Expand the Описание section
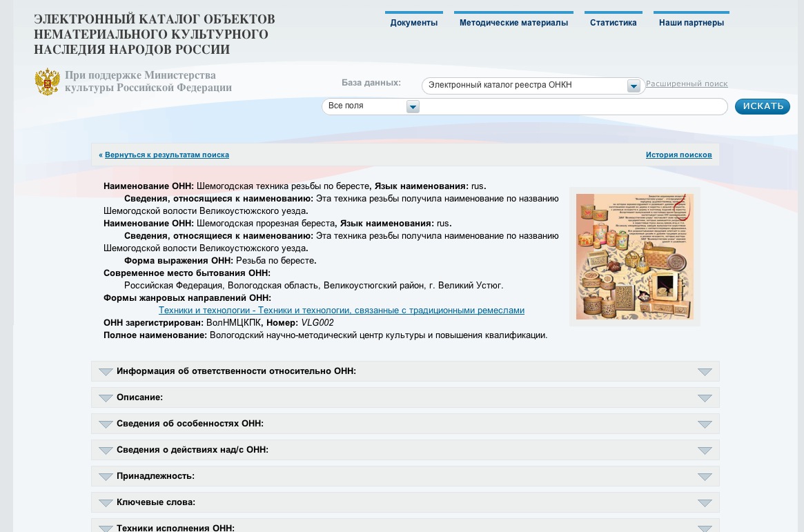Image resolution: width=804 pixels, height=532 pixels. click(x=405, y=397)
